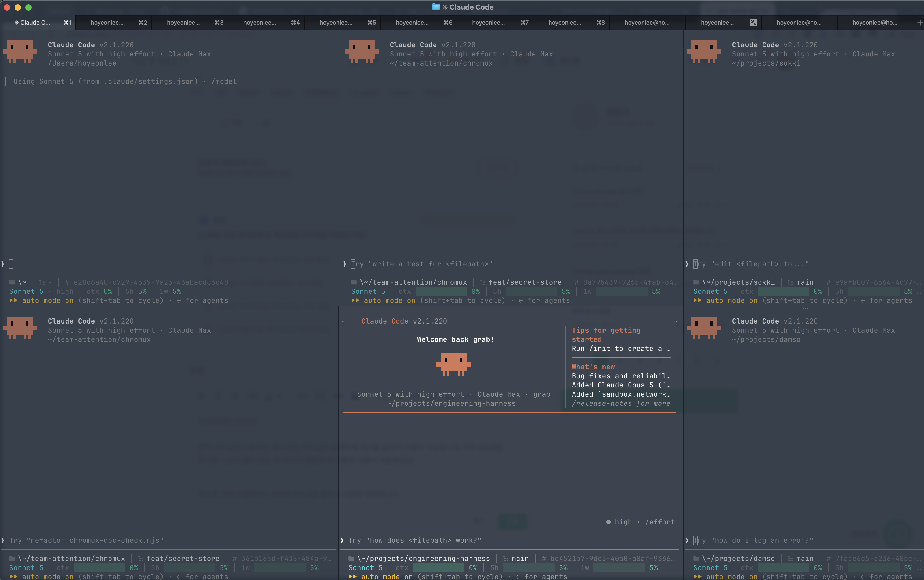Click 'Bug fixes and reliabil…' in What's new

[x=621, y=376]
